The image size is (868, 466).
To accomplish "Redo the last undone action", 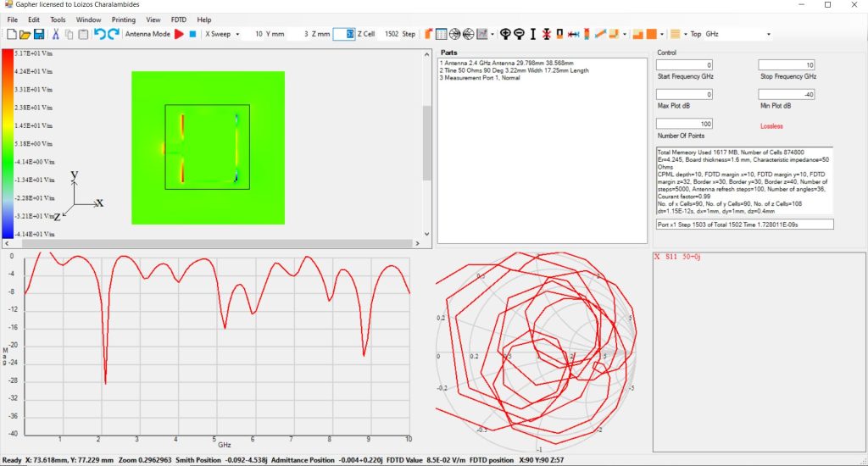I will [x=114, y=34].
